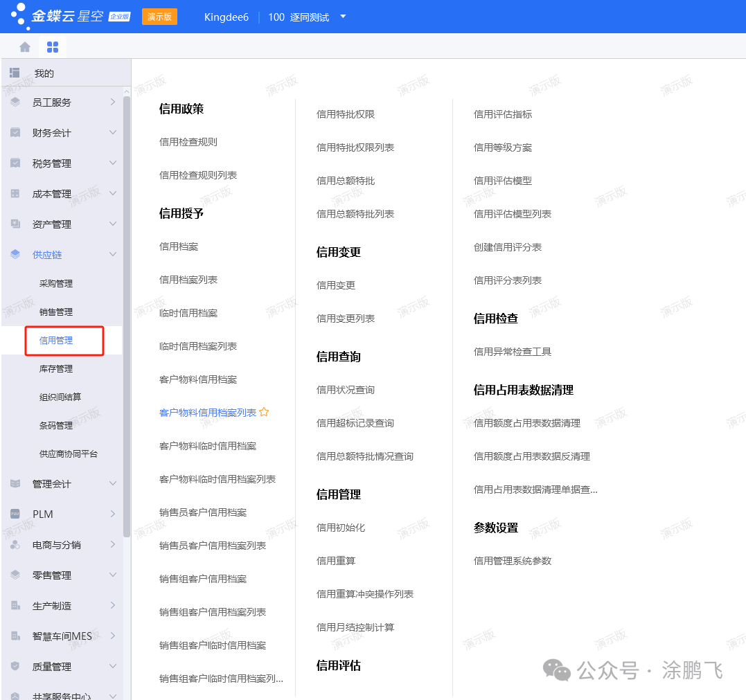The image size is (746, 700).
Task: Select 库存管理 in sidebar
Action: tap(56, 369)
